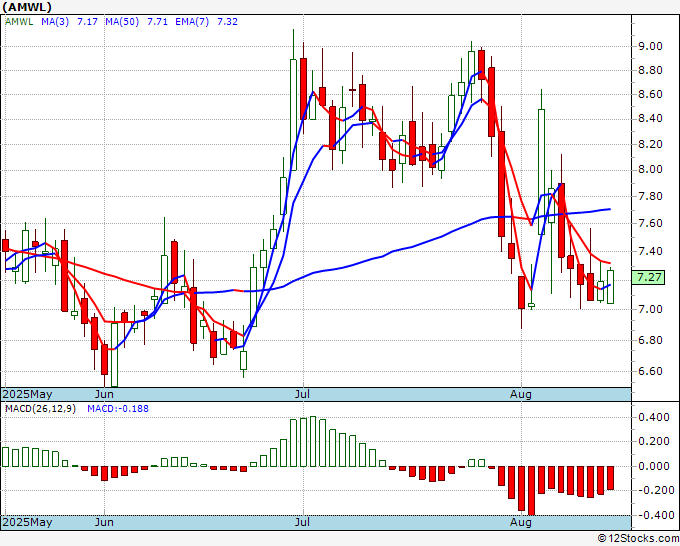
Task: Click the 8.40 price axis label
Action: click(x=650, y=119)
